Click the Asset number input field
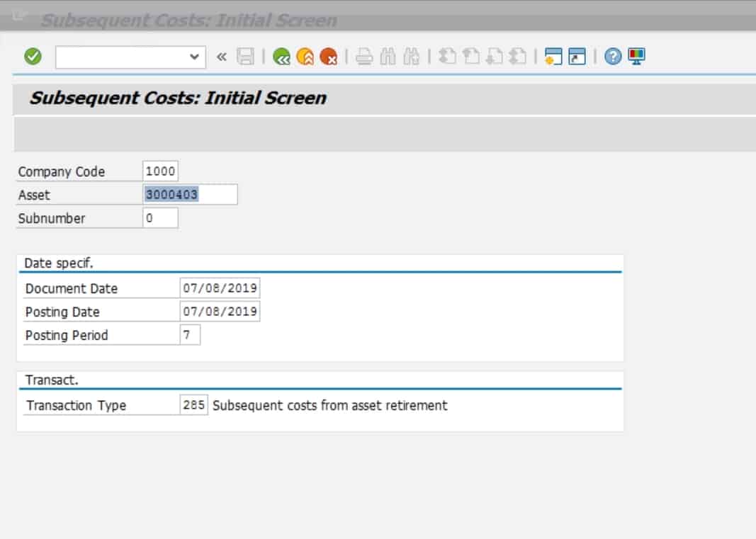Image resolution: width=756 pixels, height=539 pixels. click(x=190, y=195)
